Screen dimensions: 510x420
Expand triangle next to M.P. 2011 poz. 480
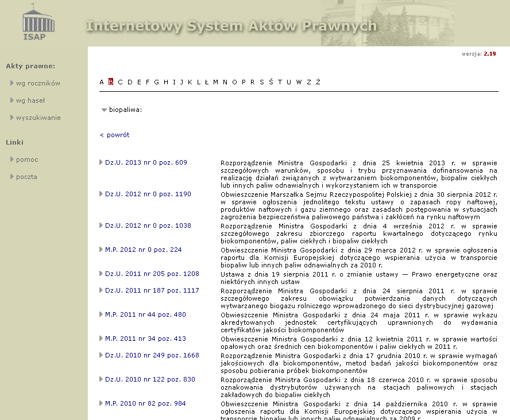pyautogui.click(x=101, y=314)
